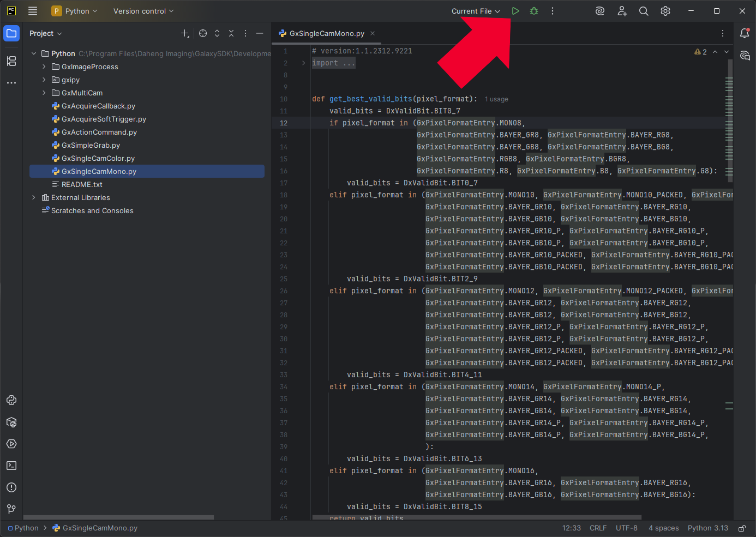Open the Notifications panel bell icon
Screen dimensions: 756x537
[745, 33]
